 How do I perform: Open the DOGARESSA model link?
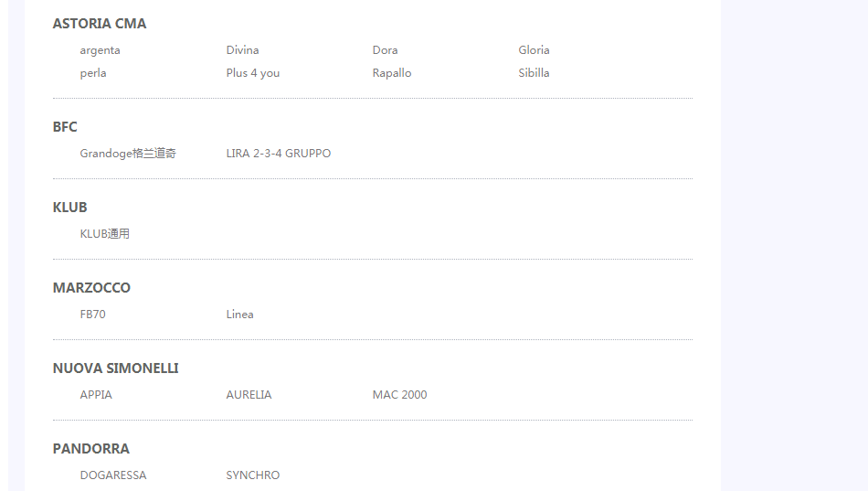112,475
